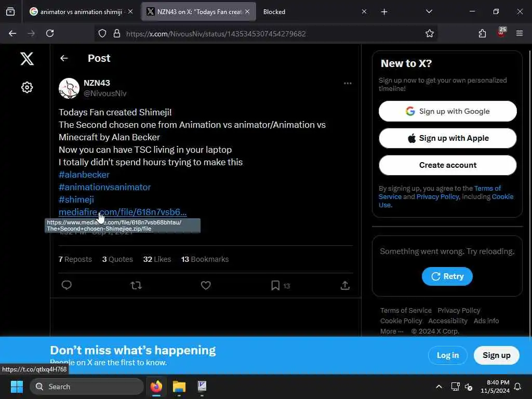Open the taskbar network status icon
Image resolution: width=532 pixels, height=399 pixels.
pyautogui.click(x=455, y=387)
